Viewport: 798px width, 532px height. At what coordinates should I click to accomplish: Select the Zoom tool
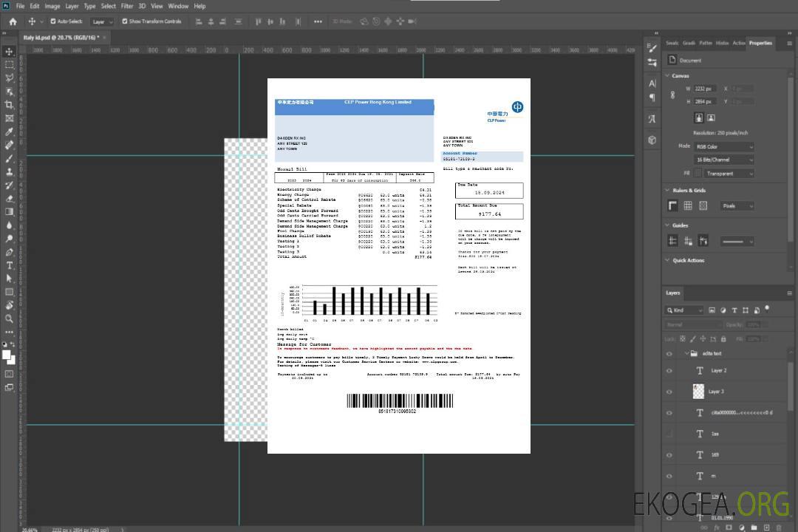click(9, 318)
